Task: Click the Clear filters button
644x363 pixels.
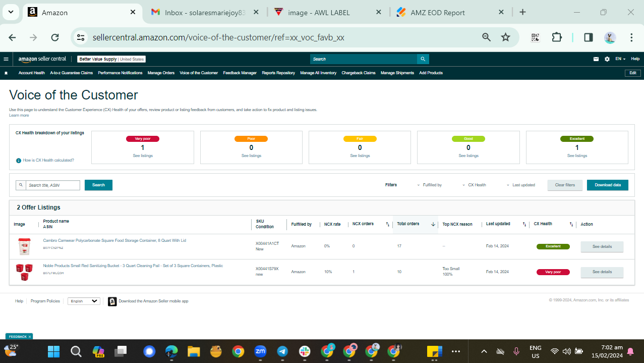Action: point(565,185)
